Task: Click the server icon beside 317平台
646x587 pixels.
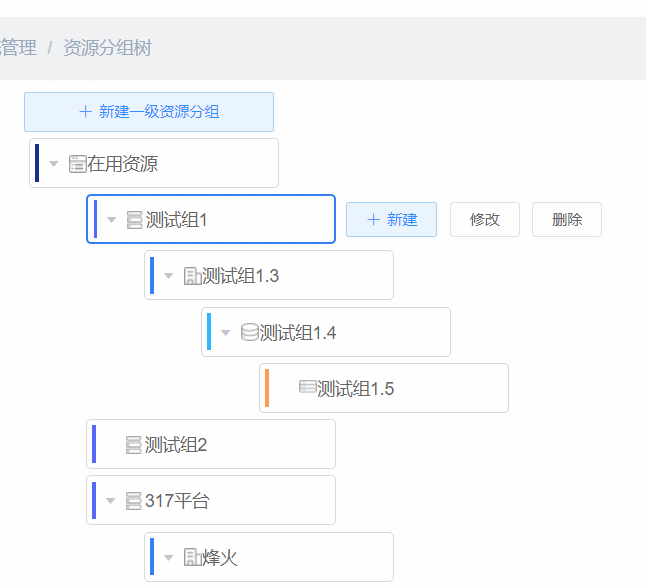Action: point(133,501)
